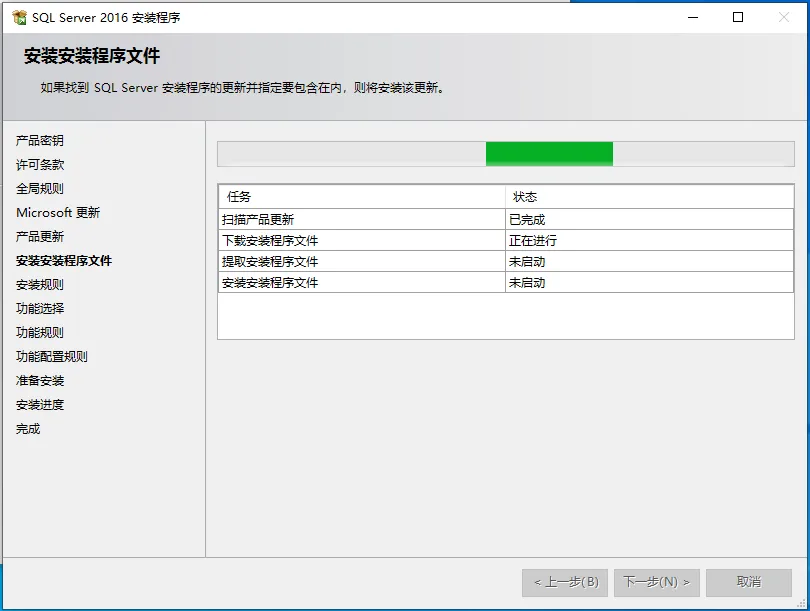Viewport: 810px width, 611px height.
Task: Select the 全局规则 step in sidebar
Action: pyautogui.click(x=40, y=189)
